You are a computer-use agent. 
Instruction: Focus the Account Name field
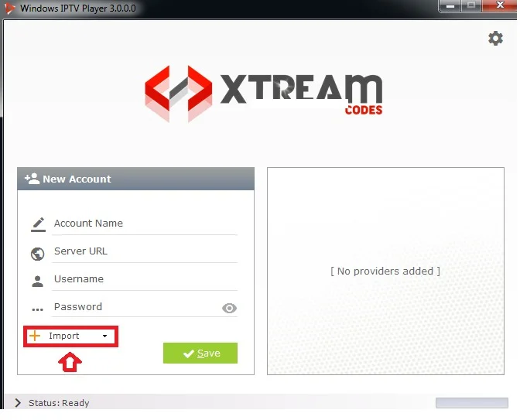[x=145, y=224]
